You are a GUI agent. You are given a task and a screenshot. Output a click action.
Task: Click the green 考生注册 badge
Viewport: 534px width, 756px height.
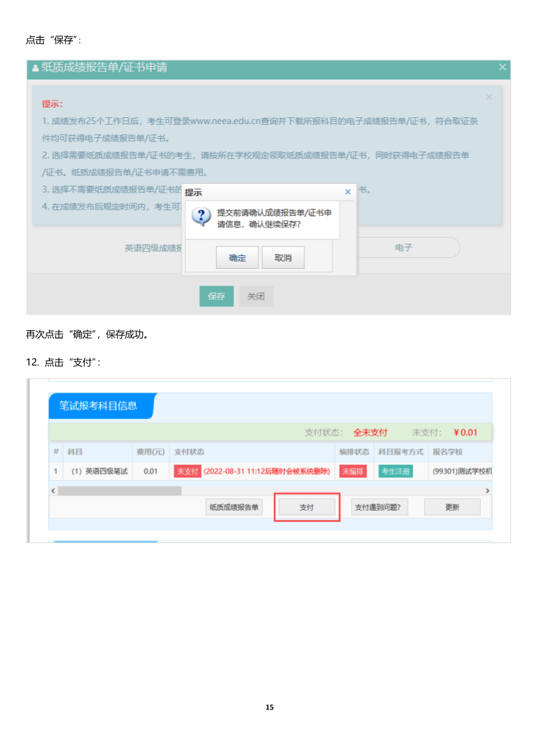pos(396,471)
